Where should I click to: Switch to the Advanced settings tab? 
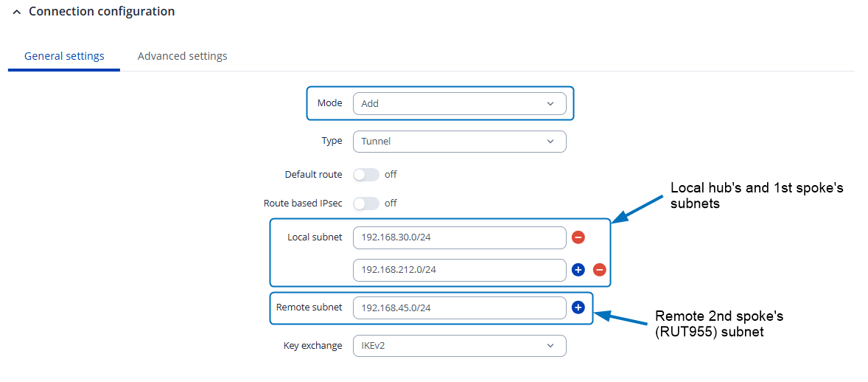pyautogui.click(x=182, y=56)
